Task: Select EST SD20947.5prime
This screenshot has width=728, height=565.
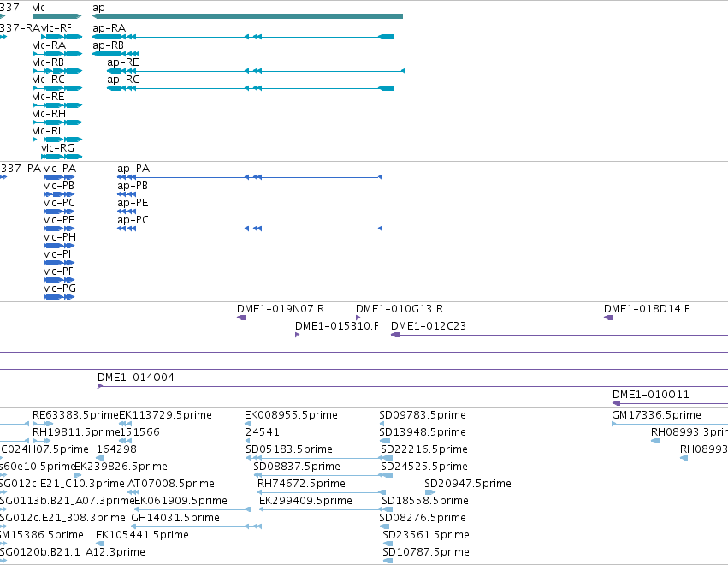Action: pos(468,484)
